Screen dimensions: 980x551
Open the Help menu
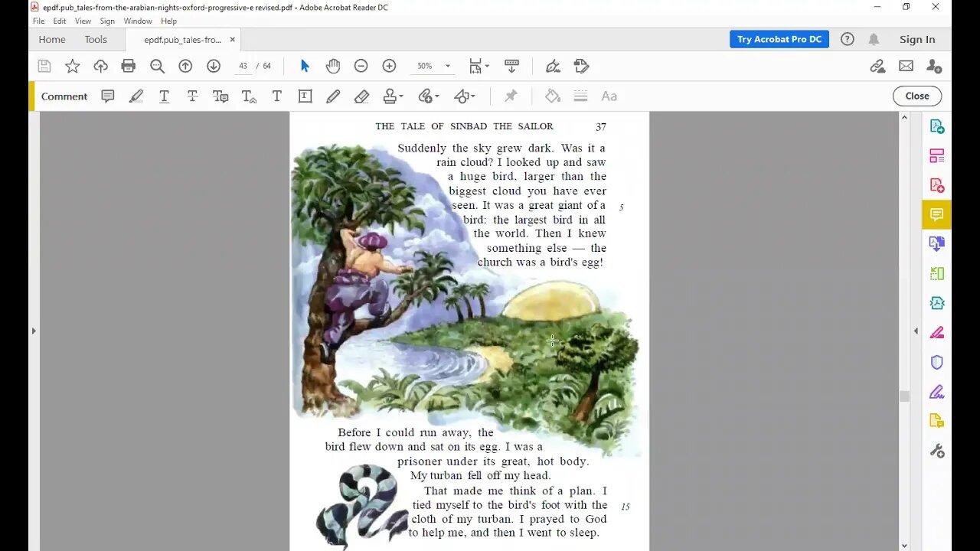tap(169, 21)
